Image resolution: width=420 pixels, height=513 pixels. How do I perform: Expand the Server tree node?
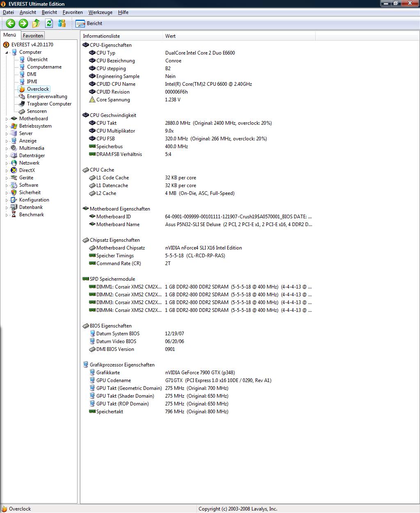click(7, 134)
